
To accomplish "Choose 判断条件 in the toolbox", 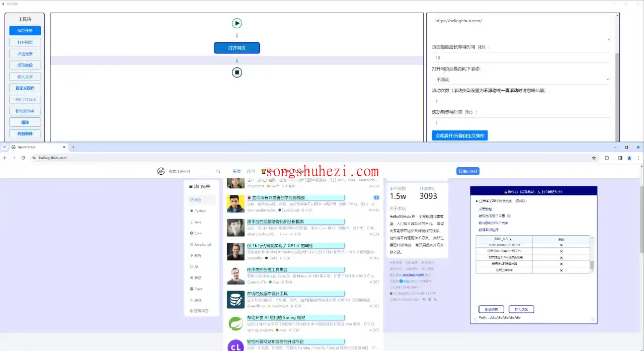I will 25,134.
